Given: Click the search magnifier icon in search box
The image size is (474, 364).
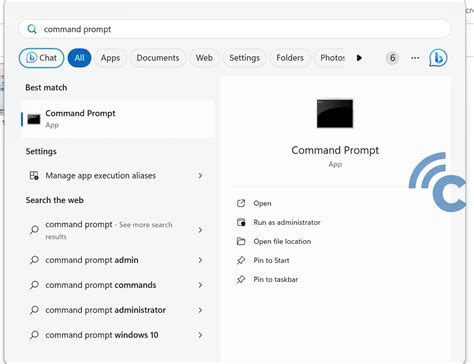Looking at the screenshot, I should tap(32, 29).
